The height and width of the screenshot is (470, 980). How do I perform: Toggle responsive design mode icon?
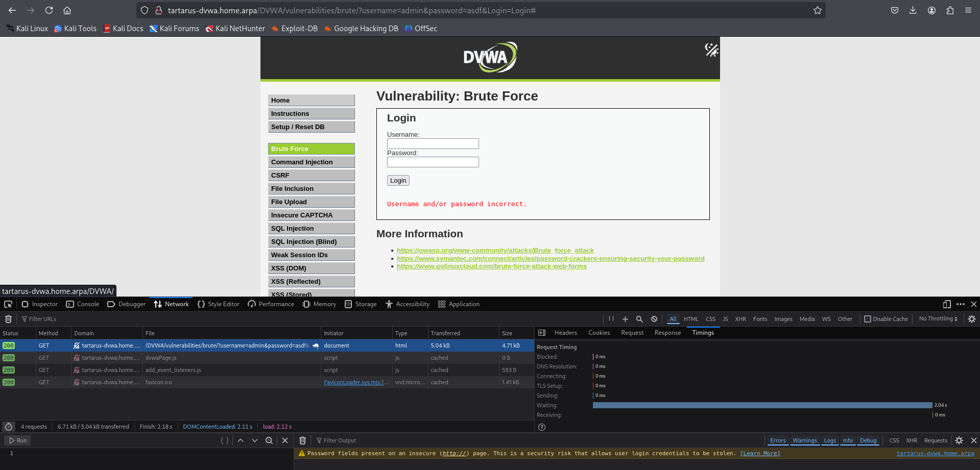point(946,304)
